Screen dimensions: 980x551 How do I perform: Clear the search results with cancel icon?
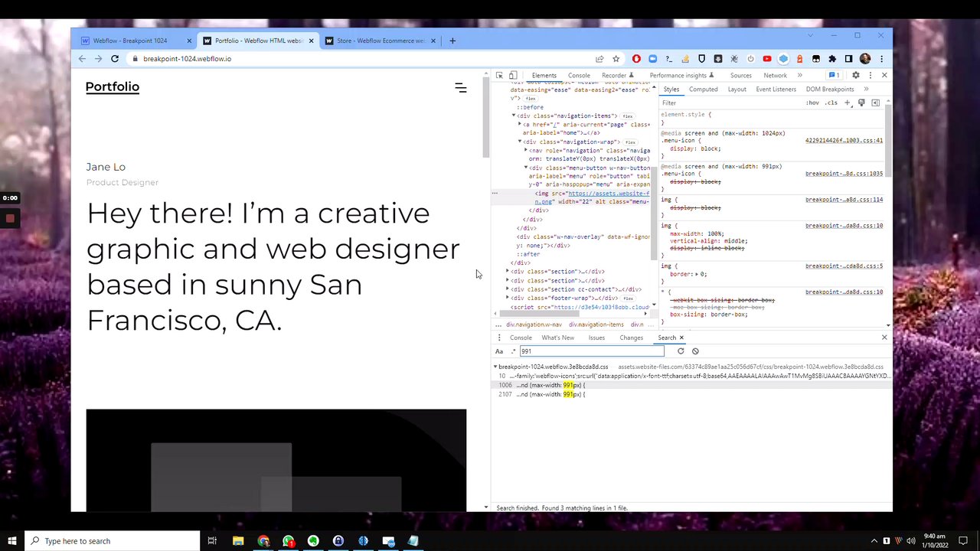coord(695,351)
